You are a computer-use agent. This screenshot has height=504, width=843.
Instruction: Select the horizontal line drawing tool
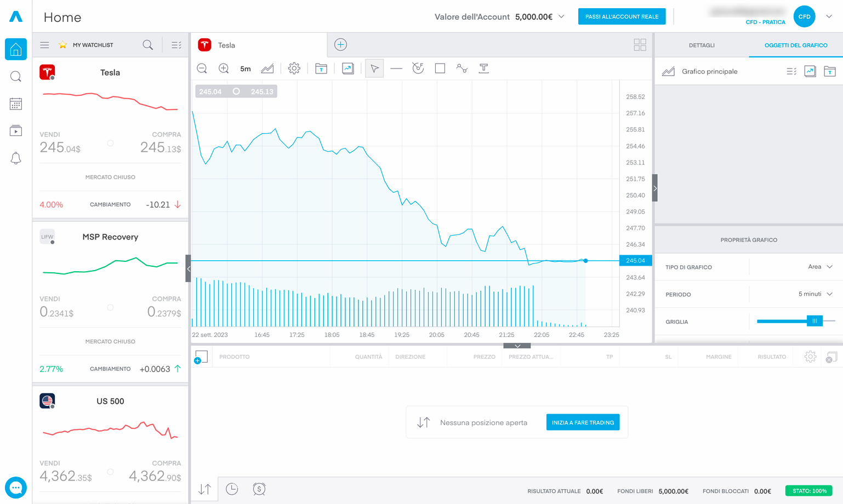click(396, 68)
